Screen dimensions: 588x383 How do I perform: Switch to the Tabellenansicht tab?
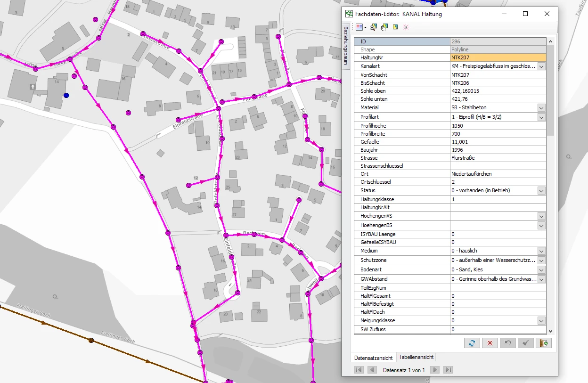pos(416,358)
